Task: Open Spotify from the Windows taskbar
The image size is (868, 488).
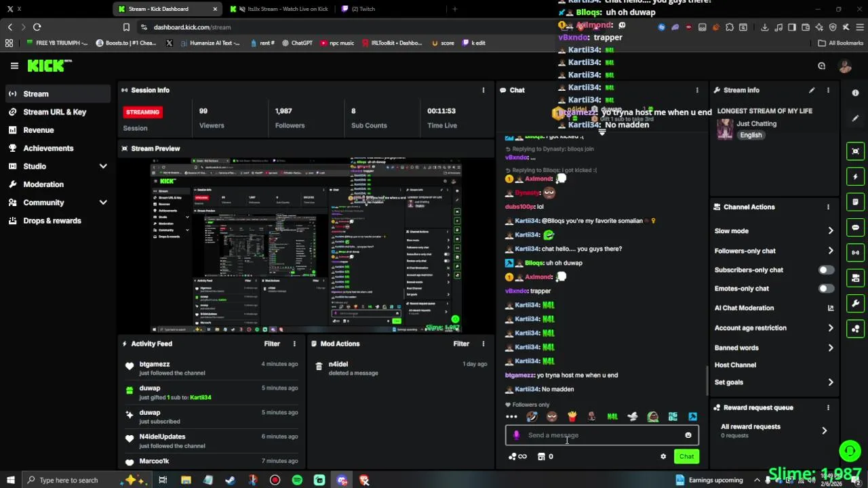Action: tap(297, 480)
